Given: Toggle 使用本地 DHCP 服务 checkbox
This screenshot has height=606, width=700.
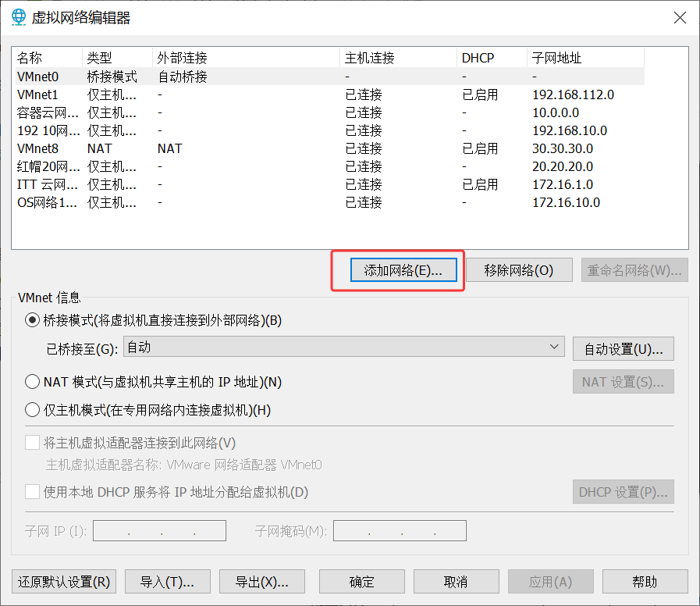Looking at the screenshot, I should pyautogui.click(x=32, y=492).
